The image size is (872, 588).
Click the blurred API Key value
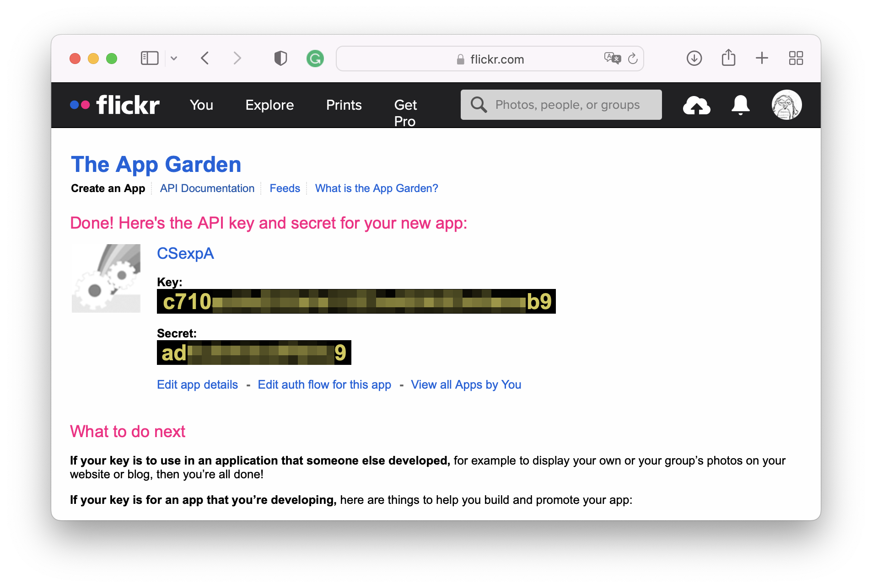pyautogui.click(x=356, y=301)
